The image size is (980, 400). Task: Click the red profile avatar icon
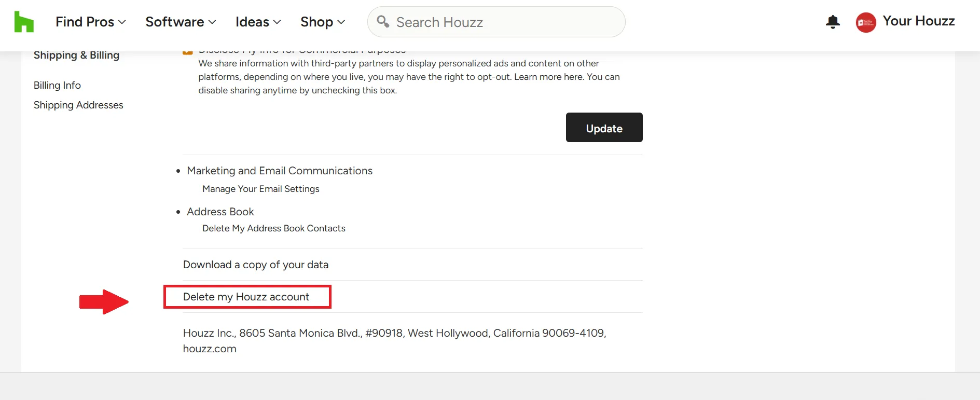(865, 22)
